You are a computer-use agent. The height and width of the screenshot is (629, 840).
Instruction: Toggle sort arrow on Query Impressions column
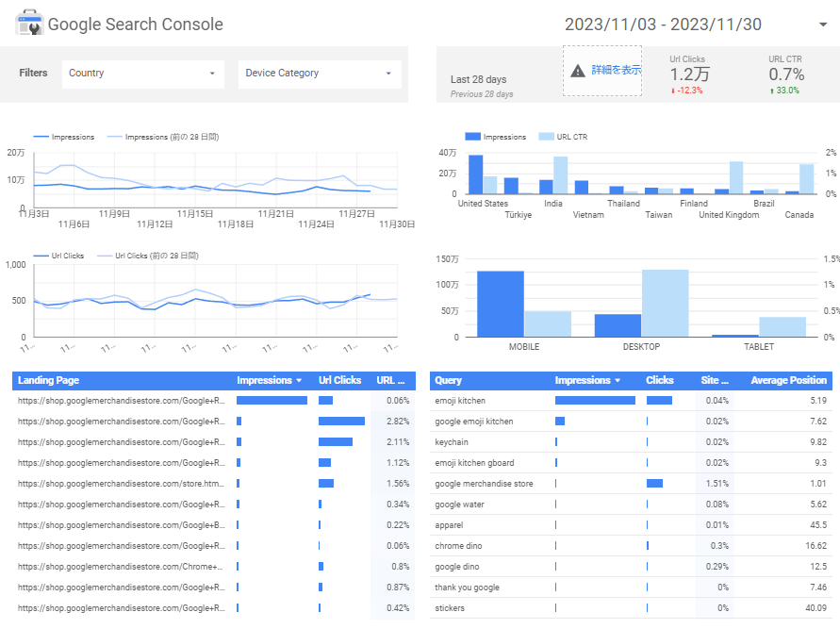pyautogui.click(x=618, y=380)
